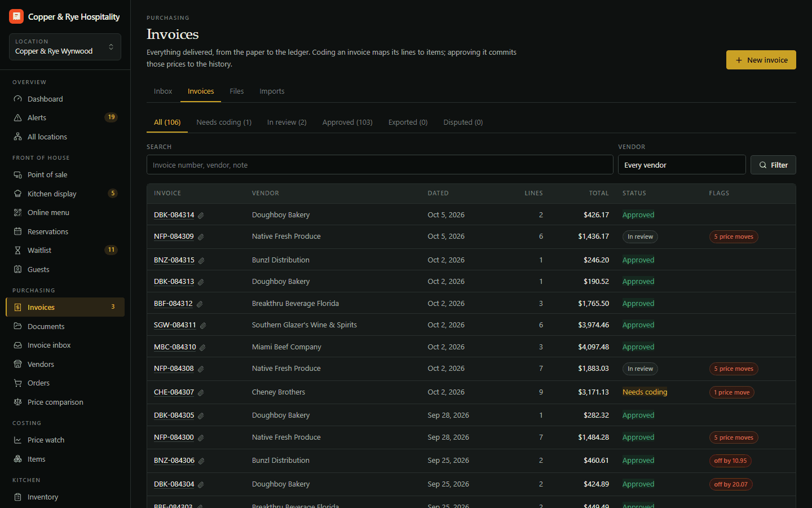Image resolution: width=812 pixels, height=508 pixels.
Task: Click the Filter button
Action: pyautogui.click(x=773, y=165)
